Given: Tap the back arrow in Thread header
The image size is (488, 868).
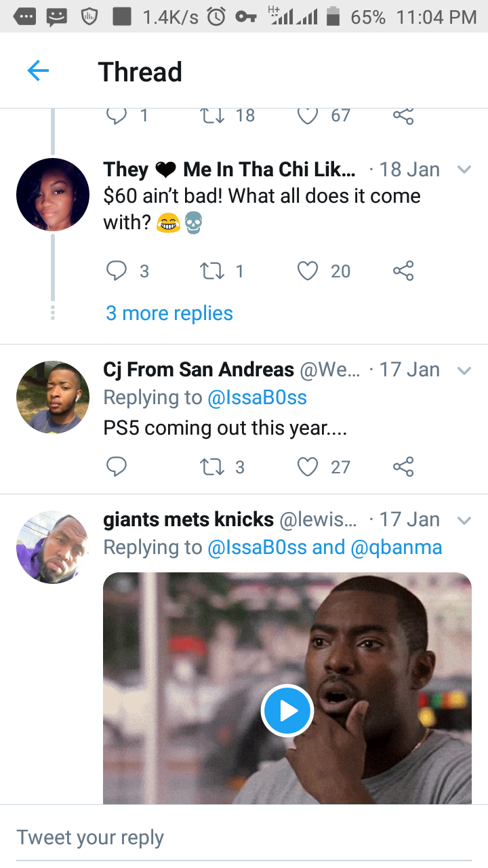Looking at the screenshot, I should tap(38, 71).
